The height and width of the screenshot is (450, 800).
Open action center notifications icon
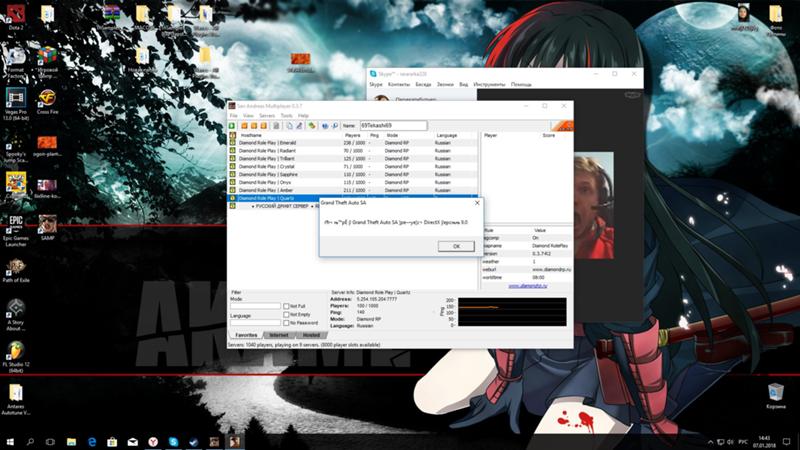(x=786, y=442)
